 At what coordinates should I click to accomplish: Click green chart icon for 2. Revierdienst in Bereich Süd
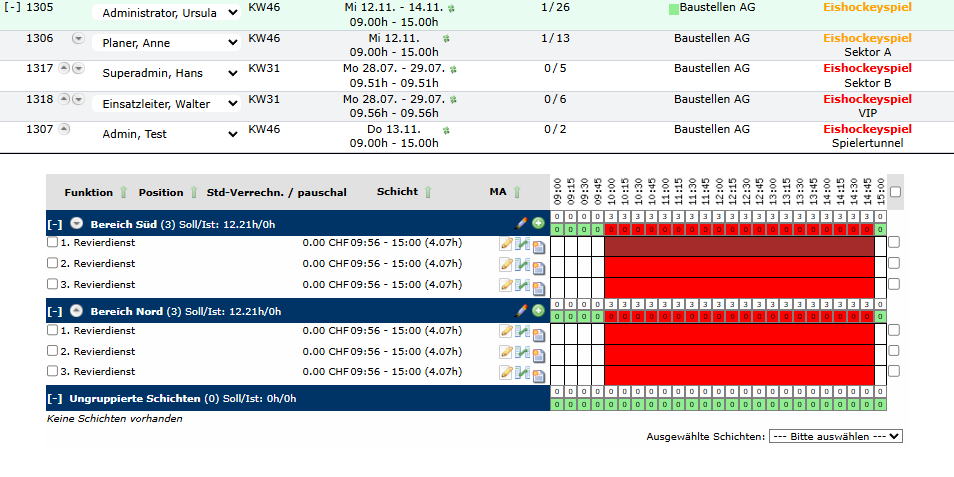(522, 265)
